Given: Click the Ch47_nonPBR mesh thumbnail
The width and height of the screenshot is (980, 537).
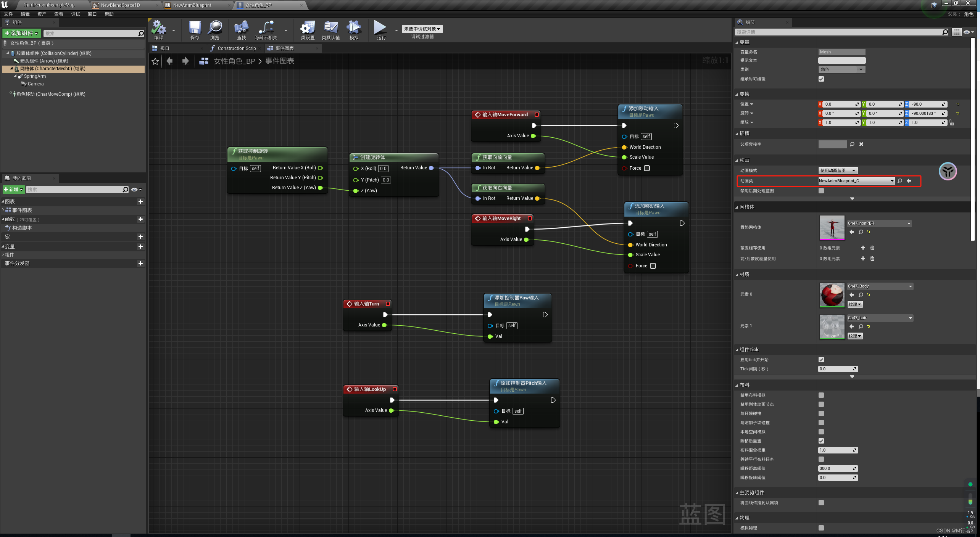Looking at the screenshot, I should (832, 228).
